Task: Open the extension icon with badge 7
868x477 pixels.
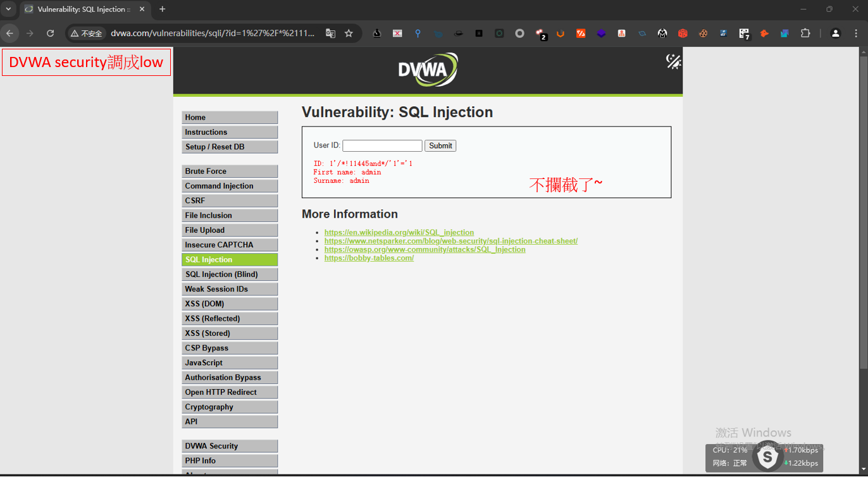Action: coord(744,34)
